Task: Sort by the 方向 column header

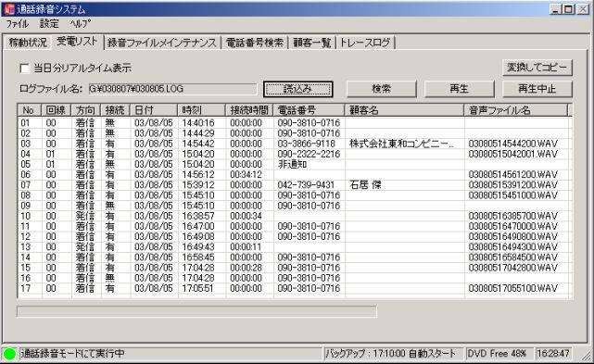Action: 85,110
